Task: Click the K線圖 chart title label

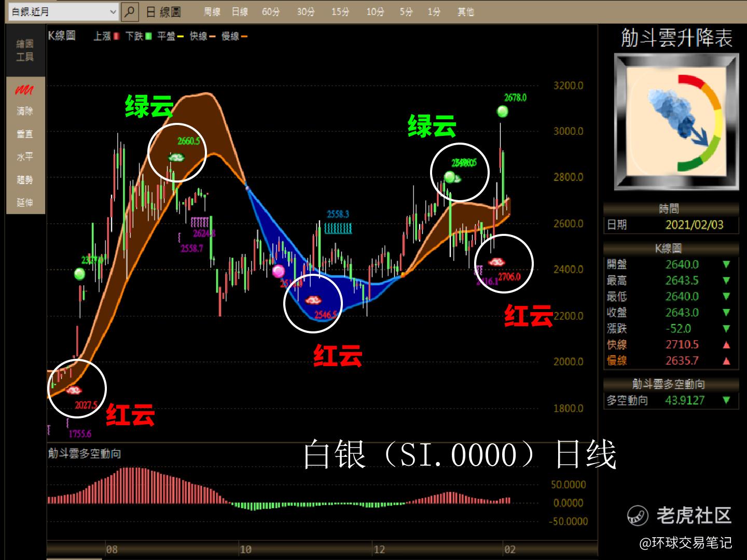Action: click(62, 35)
